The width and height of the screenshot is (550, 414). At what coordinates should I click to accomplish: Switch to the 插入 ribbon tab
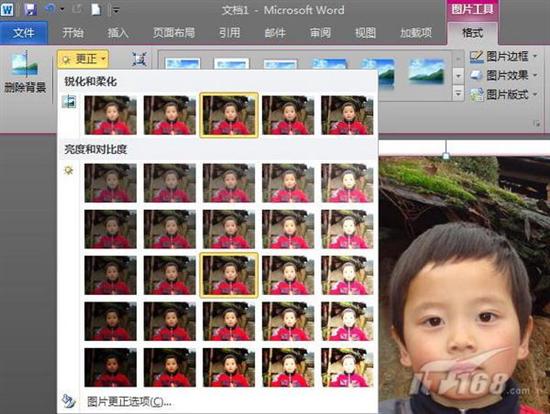tap(118, 33)
